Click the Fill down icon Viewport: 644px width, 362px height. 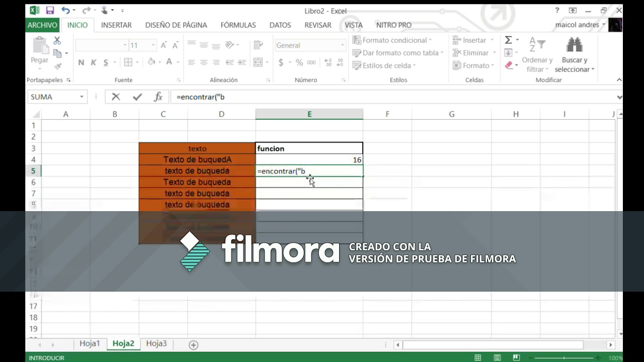click(508, 53)
